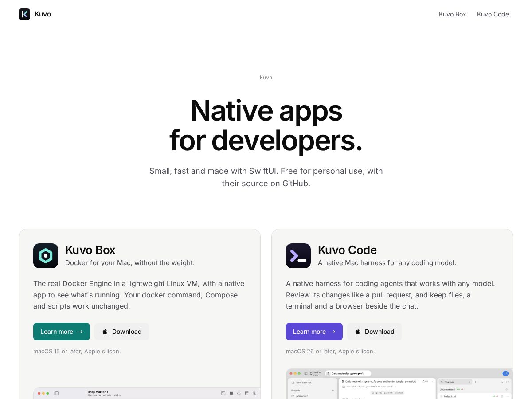The height and width of the screenshot is (399, 532).
Task: Click the plus beside Projects in Kuvo Code preview
Action: (x=333, y=390)
